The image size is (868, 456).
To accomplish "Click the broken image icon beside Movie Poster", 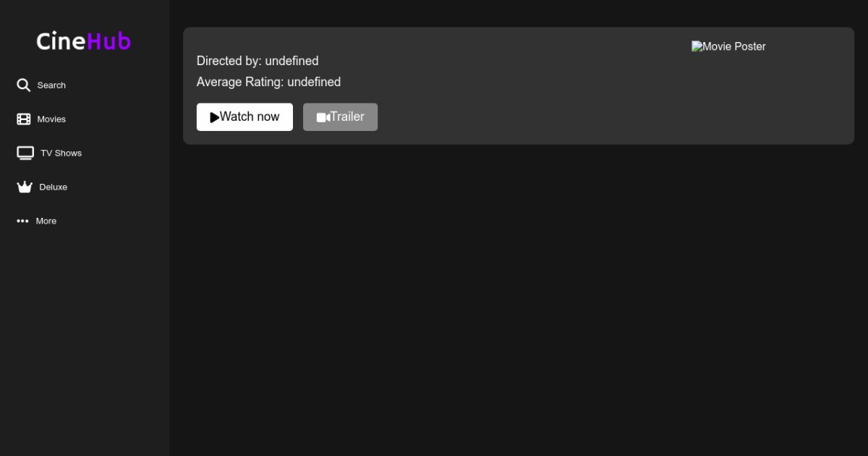I will click(x=697, y=46).
